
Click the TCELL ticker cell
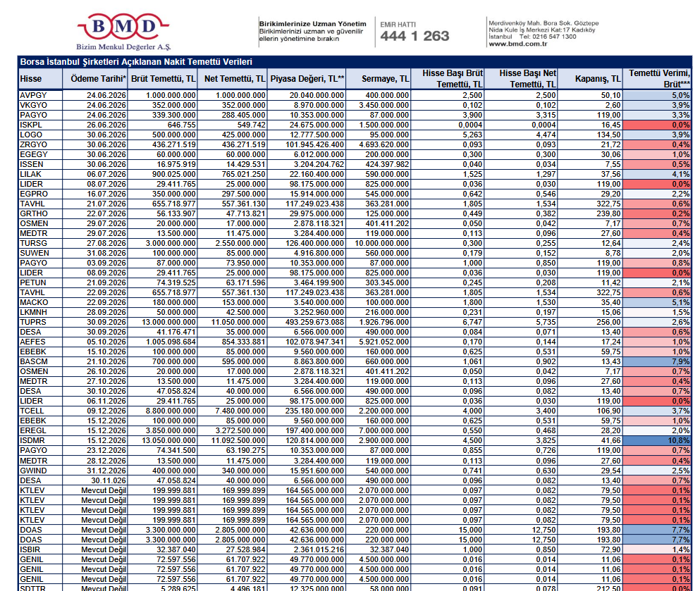32,411
